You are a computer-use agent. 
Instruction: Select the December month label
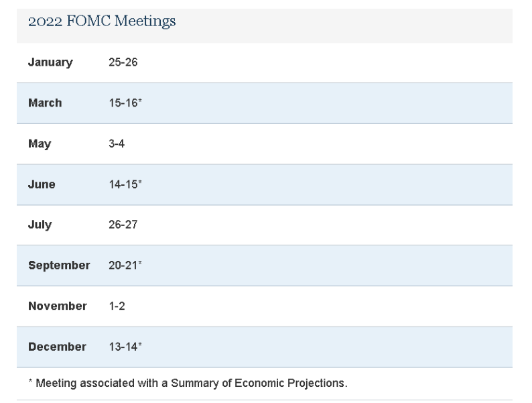(57, 347)
